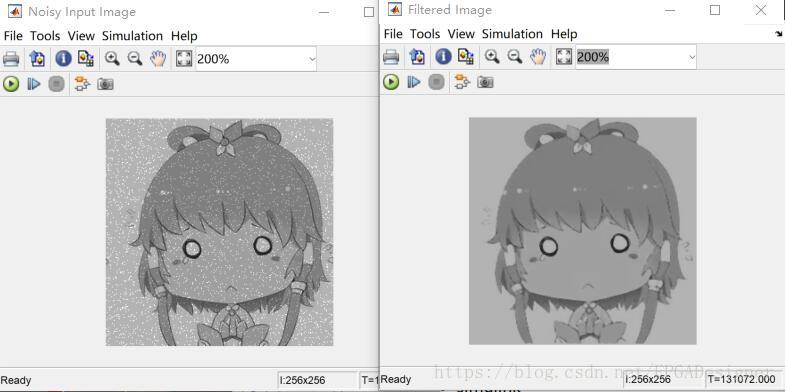Open File menu in Noisy Input Image

coord(13,36)
